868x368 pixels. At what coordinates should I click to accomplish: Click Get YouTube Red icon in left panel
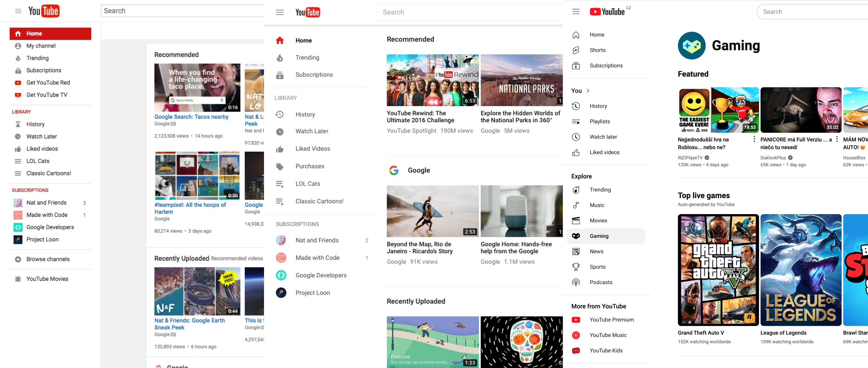coord(18,83)
